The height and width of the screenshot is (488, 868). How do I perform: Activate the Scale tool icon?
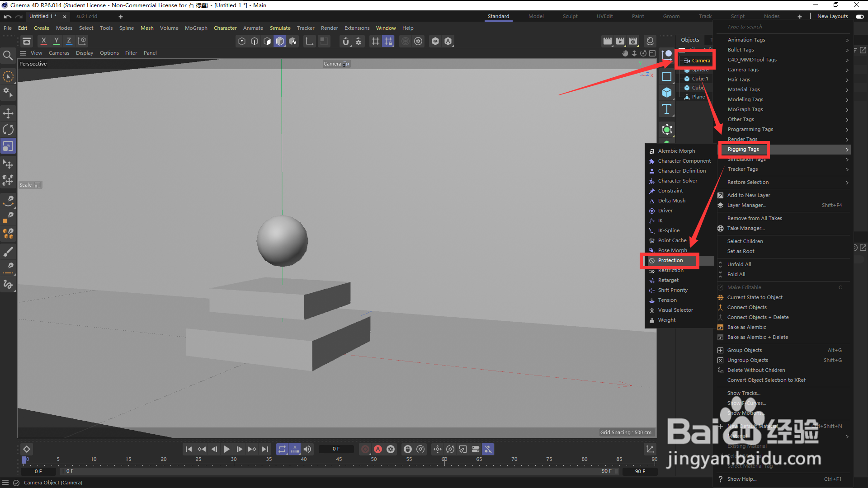click(8, 146)
